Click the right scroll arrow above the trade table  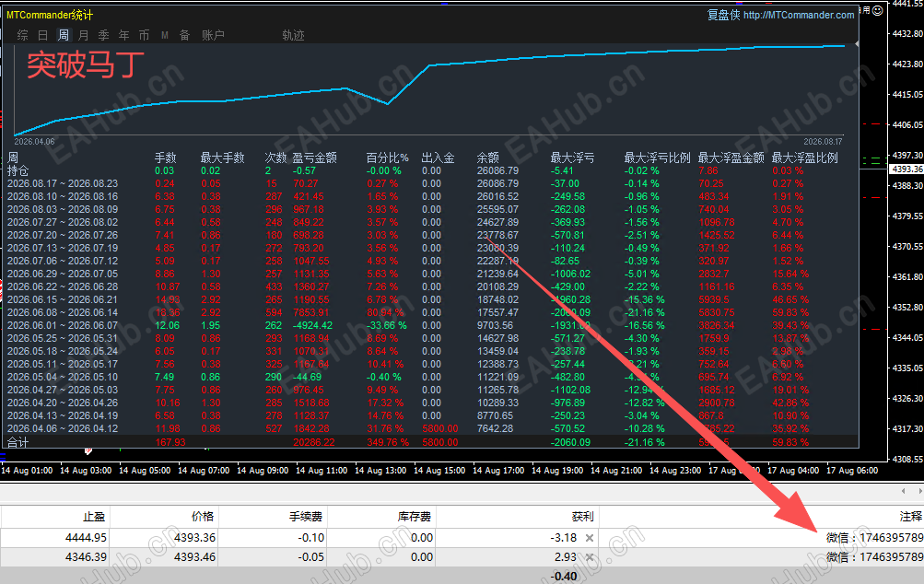pos(920,490)
